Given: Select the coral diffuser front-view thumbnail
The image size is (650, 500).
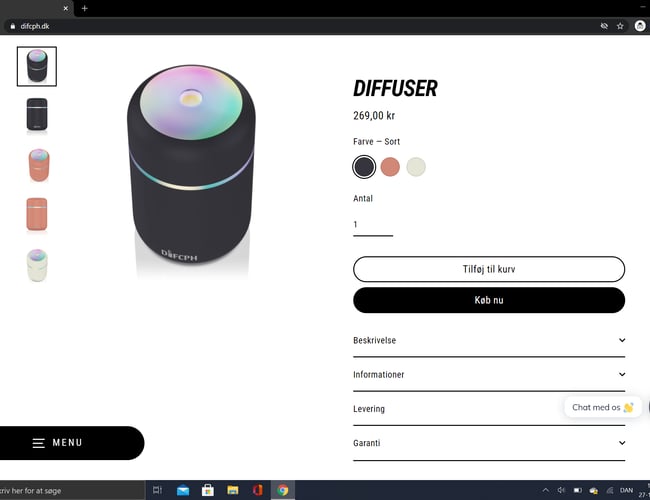Looking at the screenshot, I should point(37,214).
